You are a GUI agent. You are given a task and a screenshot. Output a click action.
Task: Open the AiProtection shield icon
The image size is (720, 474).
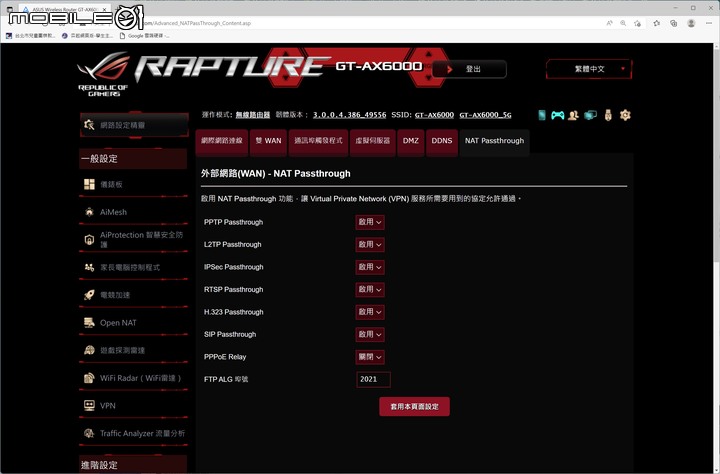click(89, 239)
